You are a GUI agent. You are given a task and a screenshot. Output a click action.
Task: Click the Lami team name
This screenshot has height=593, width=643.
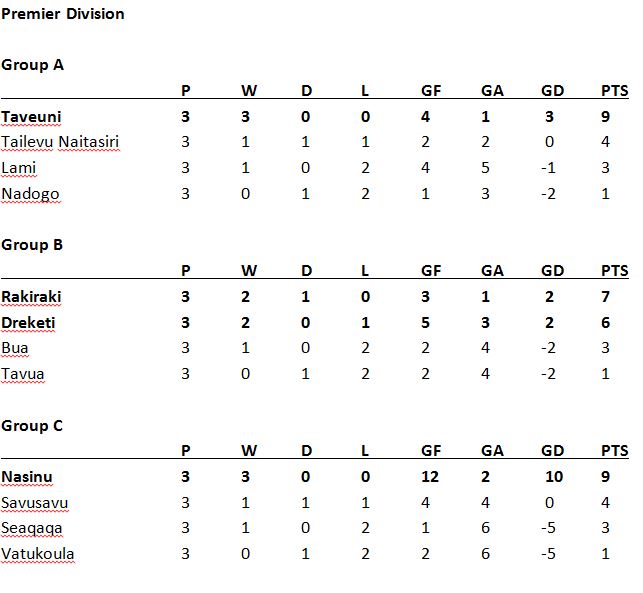[18, 168]
